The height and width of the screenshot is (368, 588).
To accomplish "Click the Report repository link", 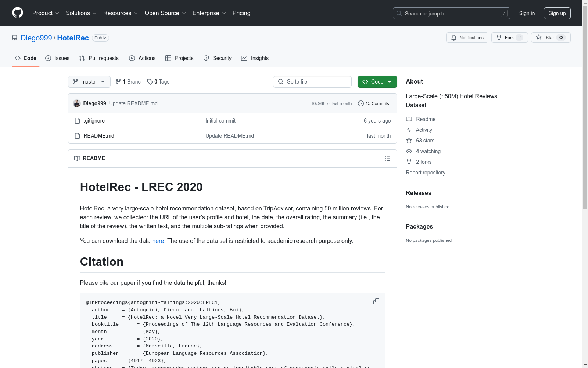I will point(426,173).
